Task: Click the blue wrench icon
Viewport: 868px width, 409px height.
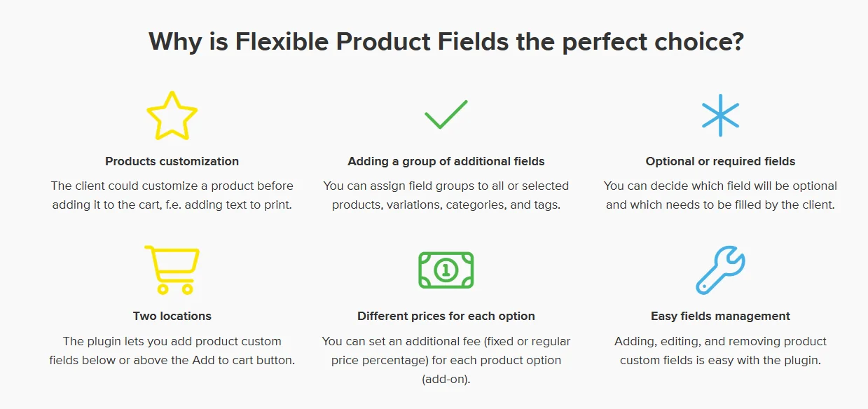Action: (x=720, y=270)
